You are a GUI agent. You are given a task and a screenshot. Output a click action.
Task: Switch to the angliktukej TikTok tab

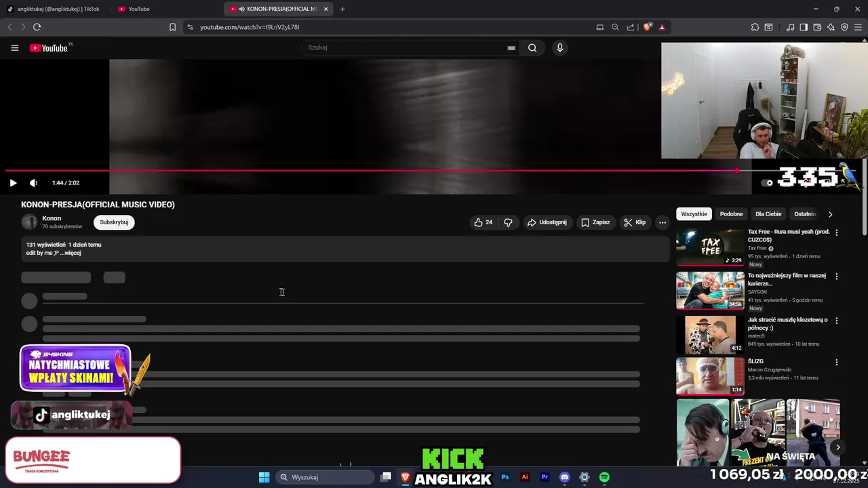pos(53,9)
